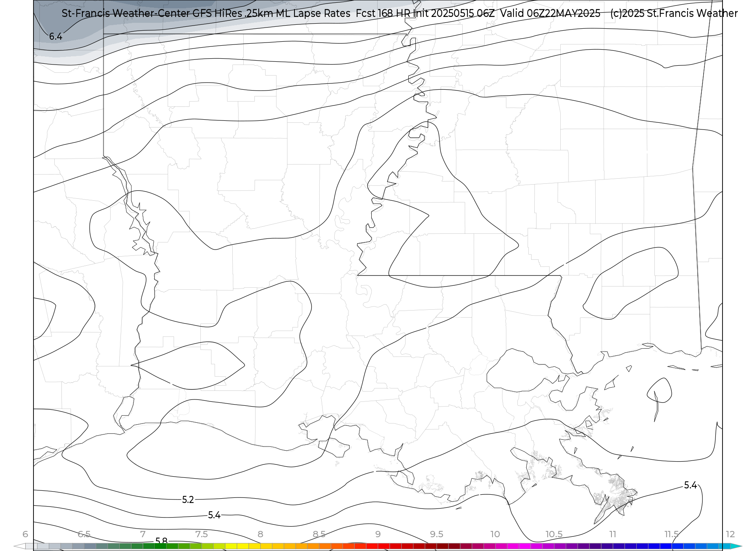The width and height of the screenshot is (756, 551).
Task: Select the title text 'GFS HiRes .25km ML Lapse Rates'
Action: (x=271, y=13)
